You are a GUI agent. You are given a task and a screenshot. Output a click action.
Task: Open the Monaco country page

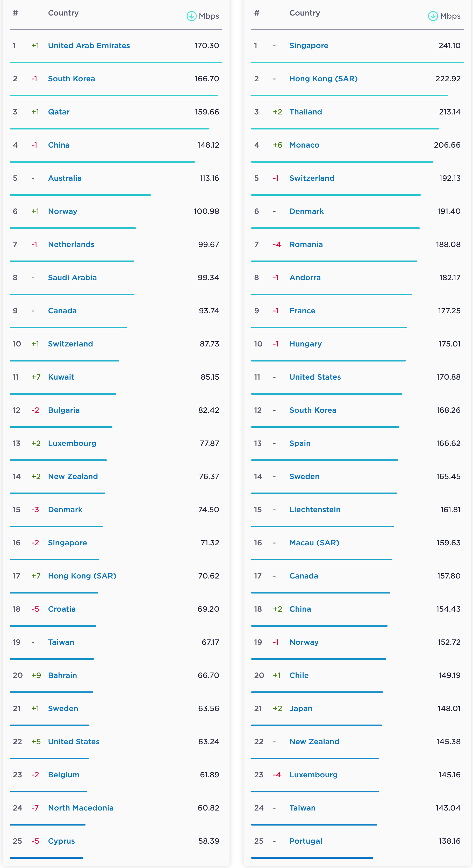(x=304, y=145)
